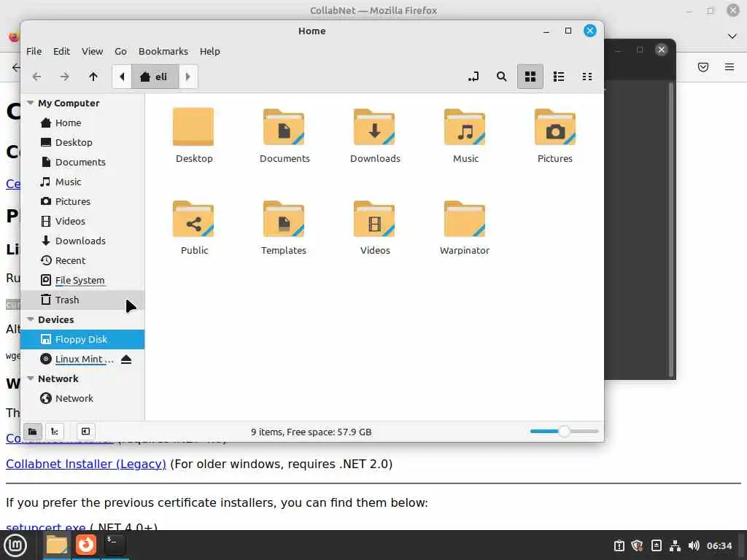747x560 pixels.
Task: Click the Firefox taskbar icon
Action: click(86, 545)
